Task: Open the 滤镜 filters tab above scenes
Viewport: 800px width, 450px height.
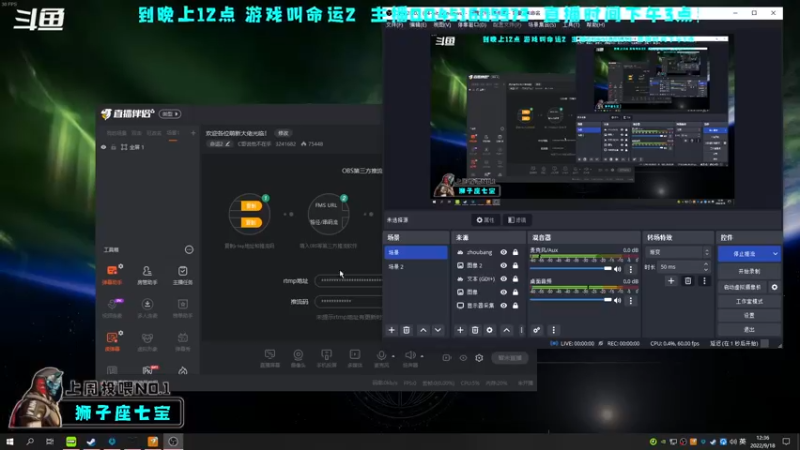Action: (517, 220)
